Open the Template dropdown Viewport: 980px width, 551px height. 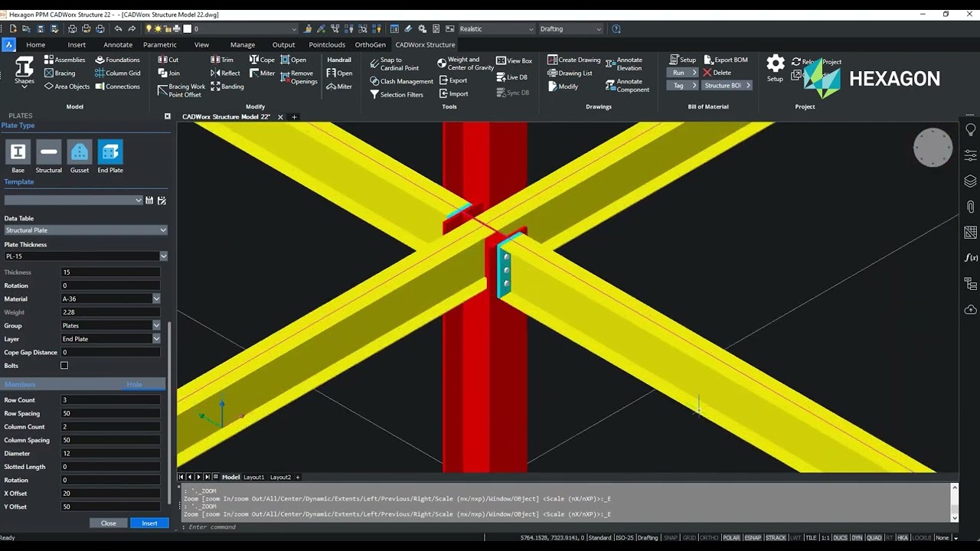point(73,201)
